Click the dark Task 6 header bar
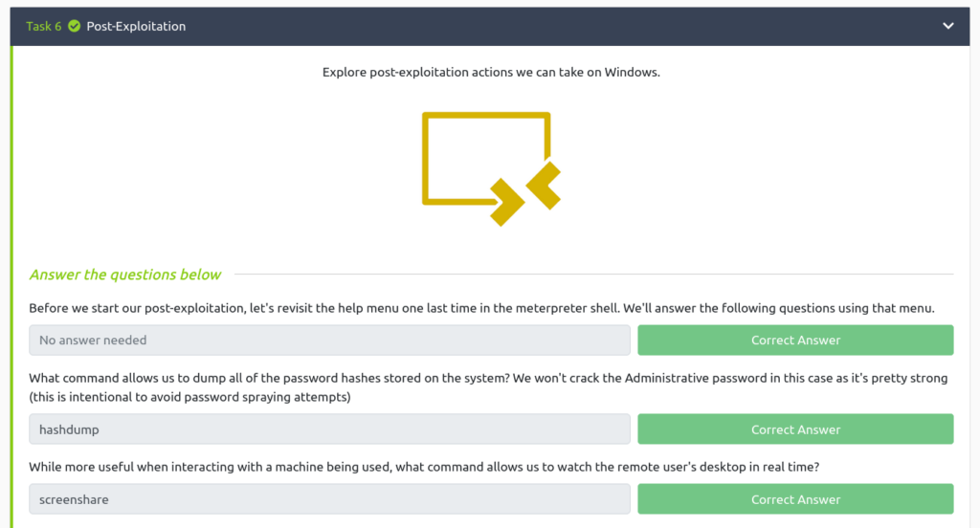980x528 pixels. pos(490,26)
